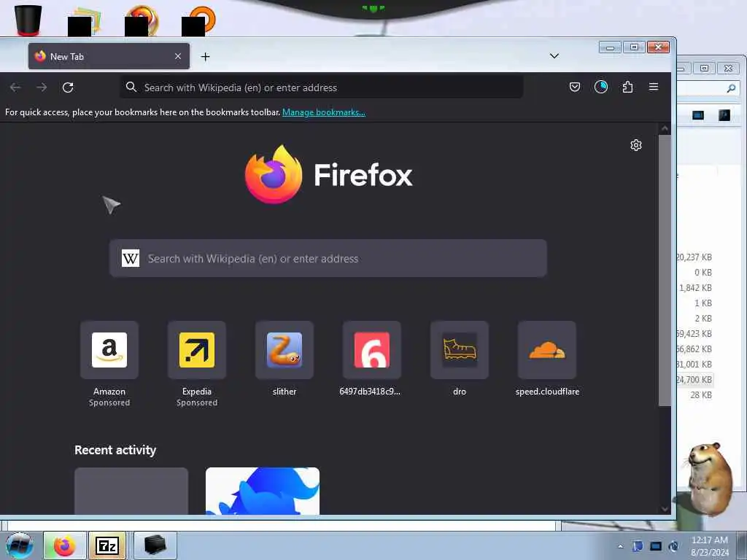Open the Firefox hamburger application menu
Screen dimensions: 747x560
tap(654, 87)
